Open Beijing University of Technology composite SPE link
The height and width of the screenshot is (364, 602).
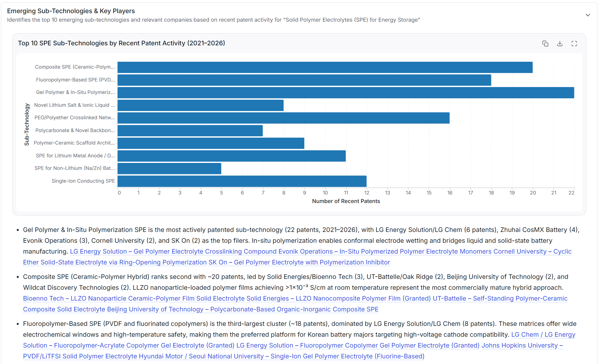pos(243,309)
